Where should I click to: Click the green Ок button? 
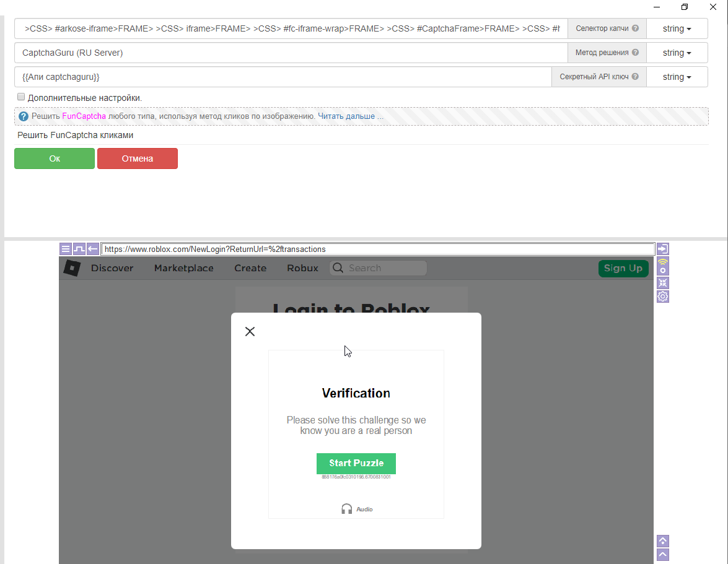[55, 158]
